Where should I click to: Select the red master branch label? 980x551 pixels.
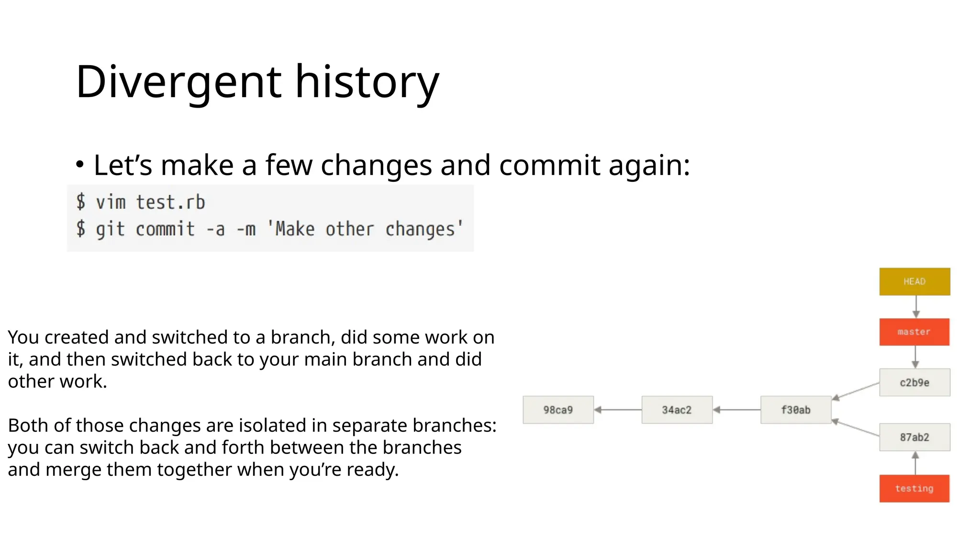[914, 332]
